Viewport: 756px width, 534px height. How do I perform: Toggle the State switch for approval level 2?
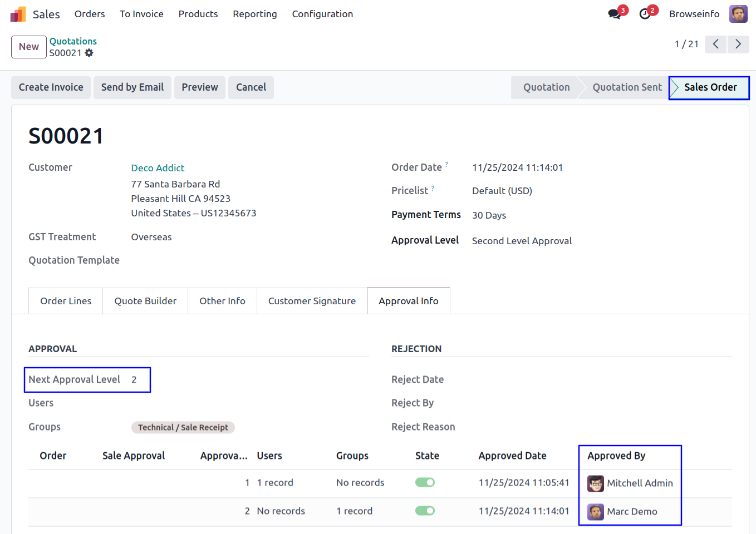coord(425,511)
